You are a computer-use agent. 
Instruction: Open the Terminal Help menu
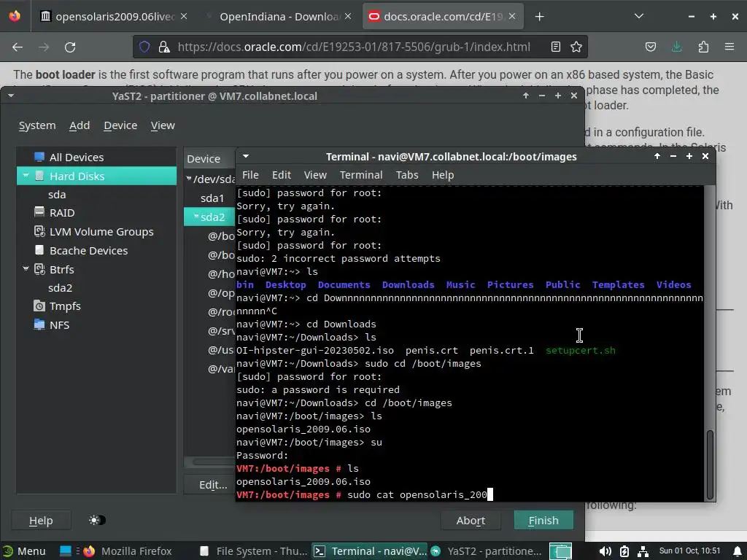(443, 175)
